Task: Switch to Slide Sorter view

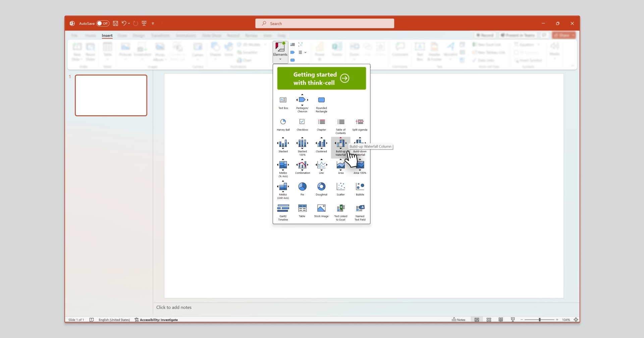Action: pyautogui.click(x=489, y=320)
